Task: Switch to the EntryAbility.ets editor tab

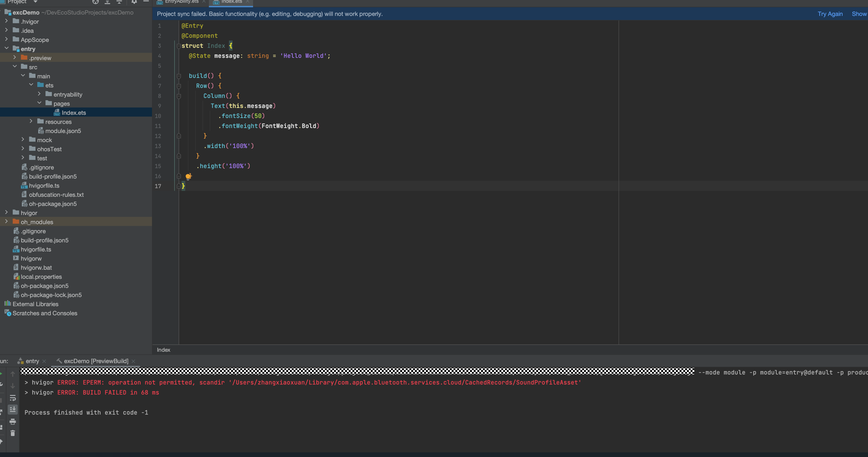Action: click(x=181, y=2)
